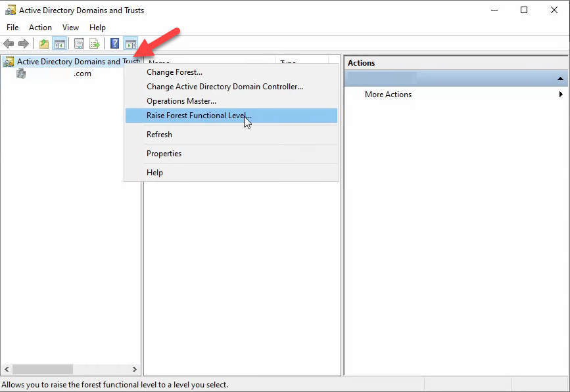
Task: Click the Active Directory Domains and Trusts tree icon
Action: [x=9, y=62]
